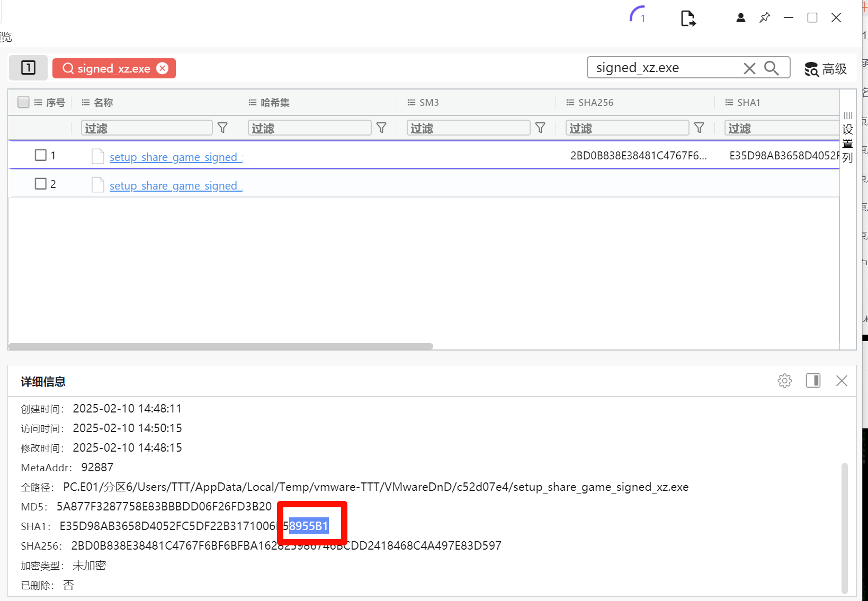Open the user account icon
The height and width of the screenshot is (601, 868).
741,17
